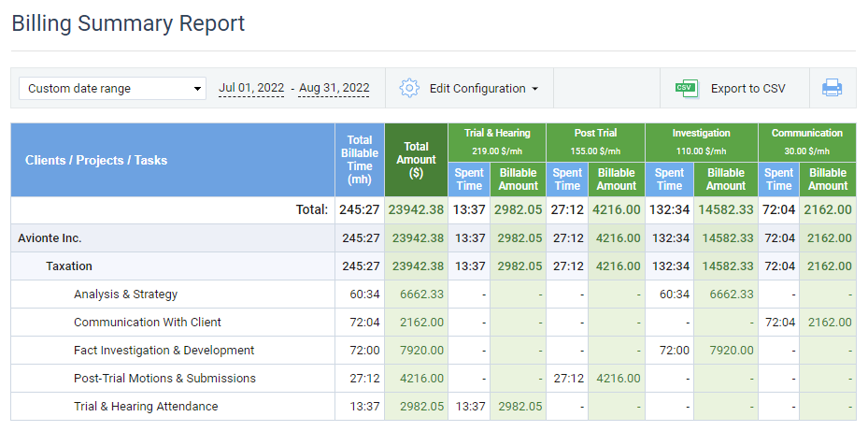Click the Total Billable Time (mh) header
This screenshot has height=431, width=868.
(x=360, y=160)
